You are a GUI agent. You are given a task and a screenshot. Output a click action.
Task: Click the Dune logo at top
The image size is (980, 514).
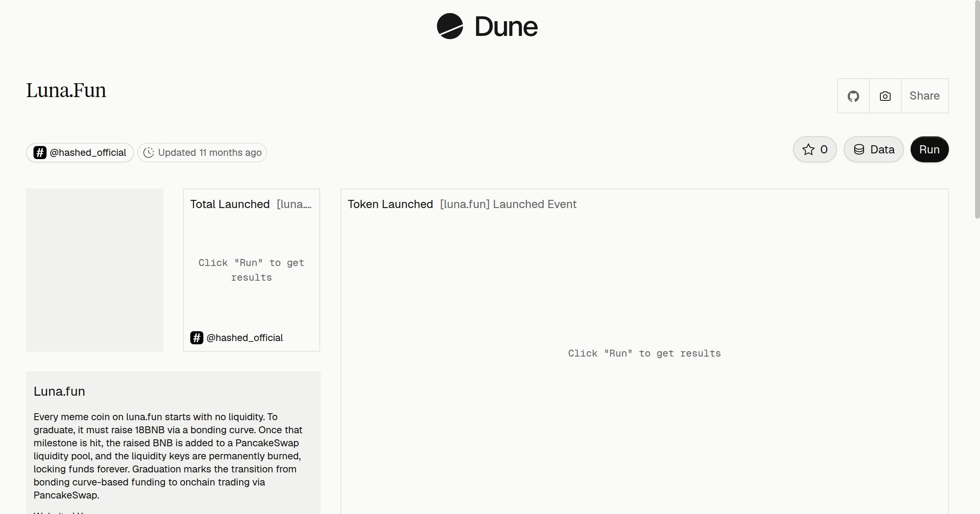pos(487,26)
